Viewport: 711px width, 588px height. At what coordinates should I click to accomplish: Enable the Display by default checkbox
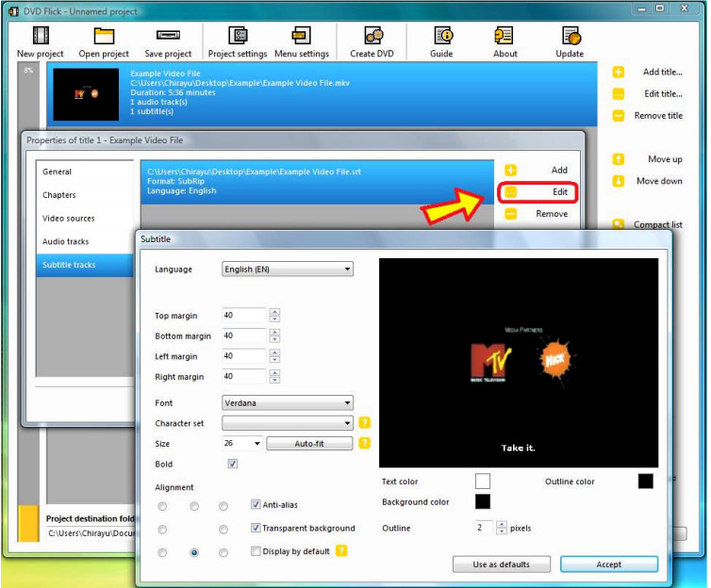tap(256, 551)
